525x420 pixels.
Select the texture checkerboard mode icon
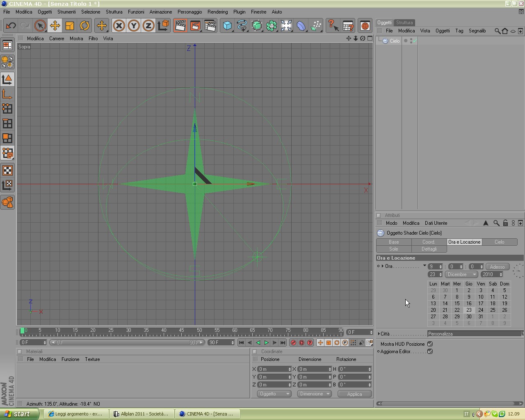tap(7, 170)
